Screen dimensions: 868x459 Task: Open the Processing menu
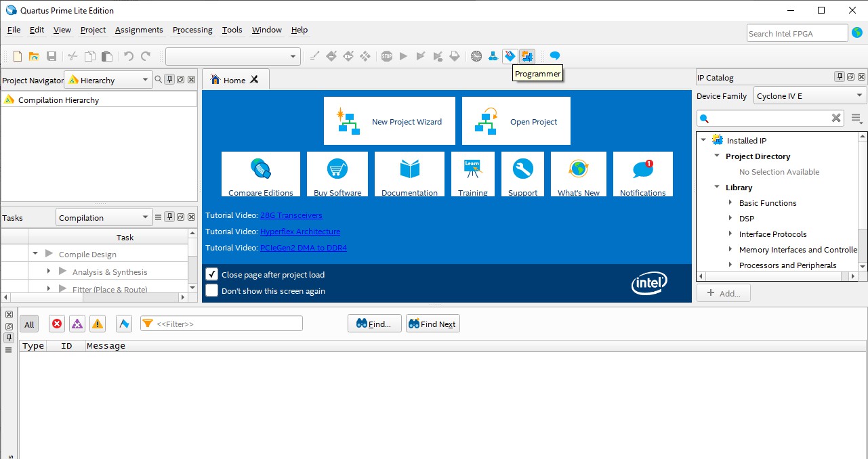[192, 30]
